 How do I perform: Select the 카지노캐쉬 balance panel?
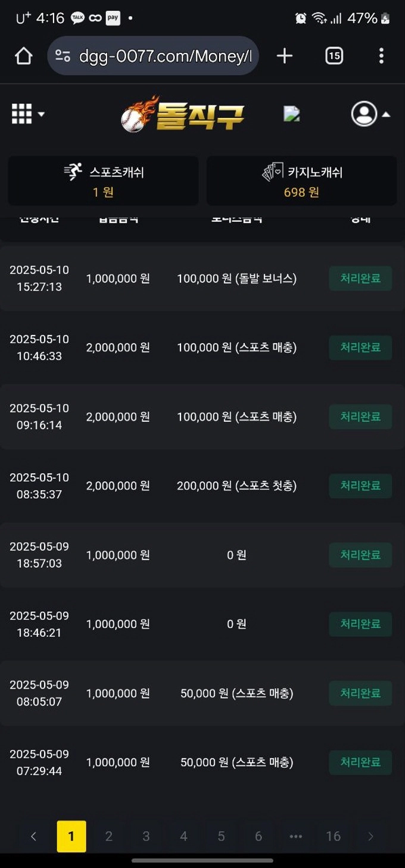[302, 181]
